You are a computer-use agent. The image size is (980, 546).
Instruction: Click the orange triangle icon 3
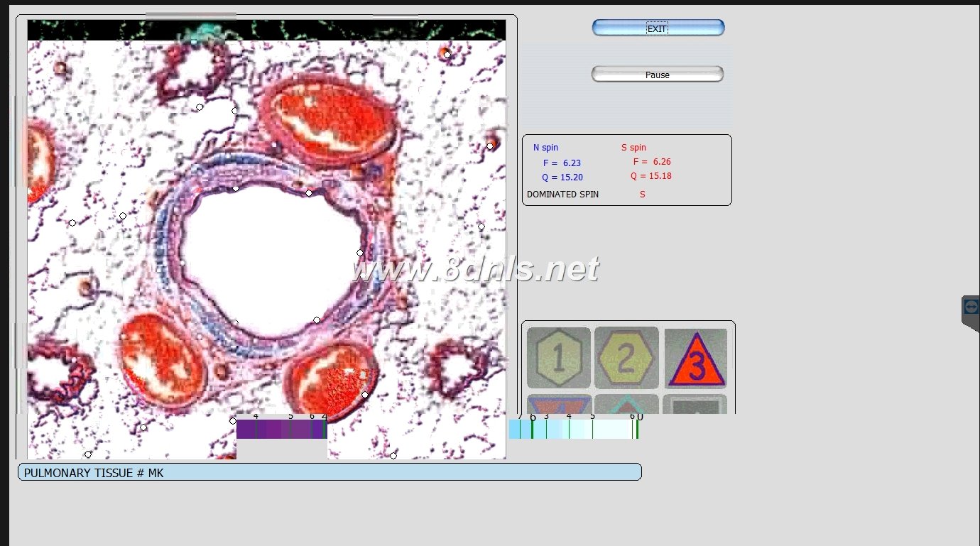[x=695, y=358]
